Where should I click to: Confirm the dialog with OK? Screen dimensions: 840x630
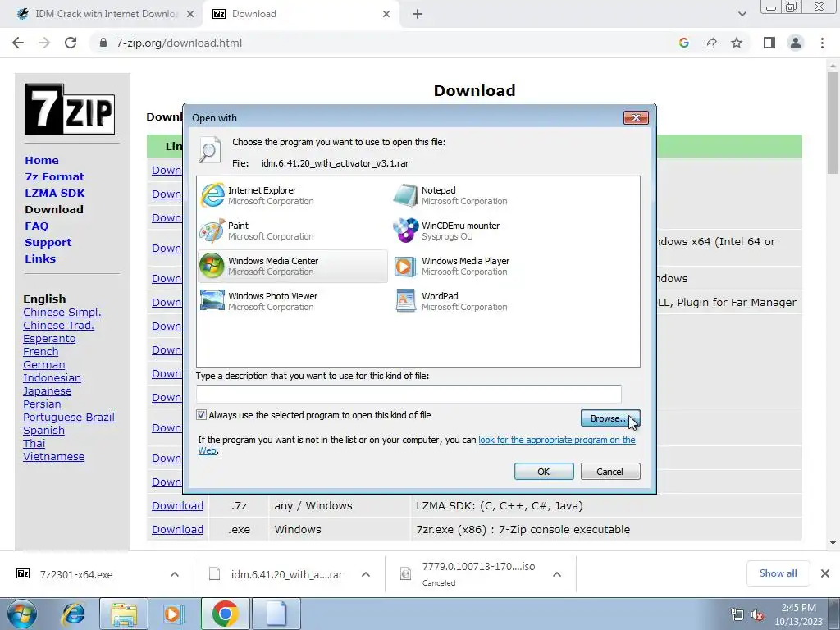tap(544, 472)
